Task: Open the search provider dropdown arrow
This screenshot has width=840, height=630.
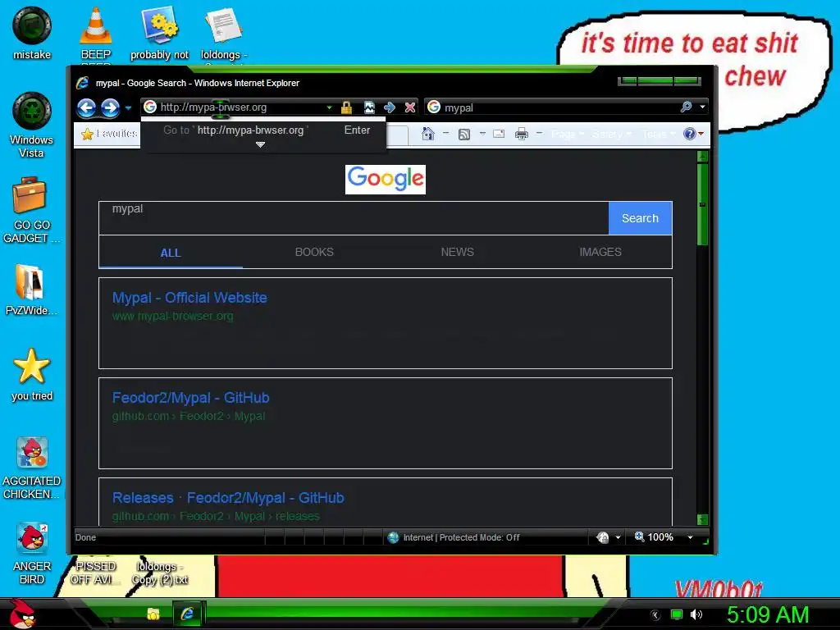Action: coord(702,107)
